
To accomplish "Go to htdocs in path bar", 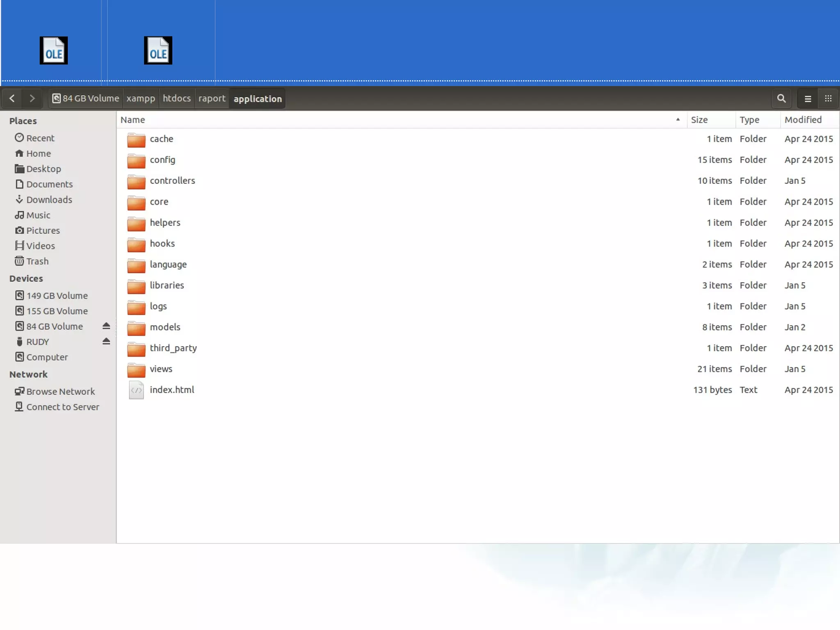I will [x=176, y=98].
